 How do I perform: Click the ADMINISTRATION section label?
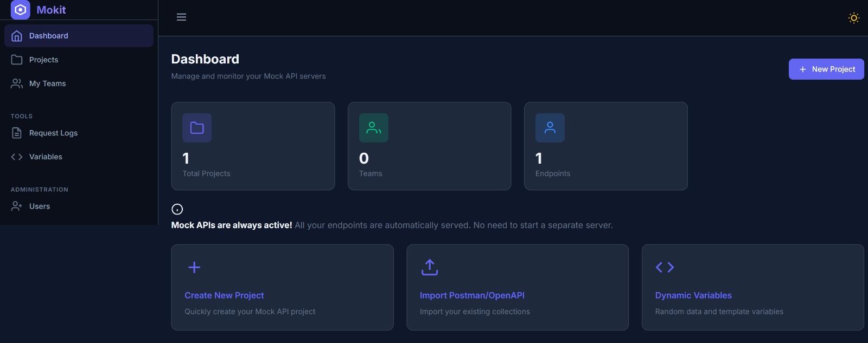click(x=40, y=190)
